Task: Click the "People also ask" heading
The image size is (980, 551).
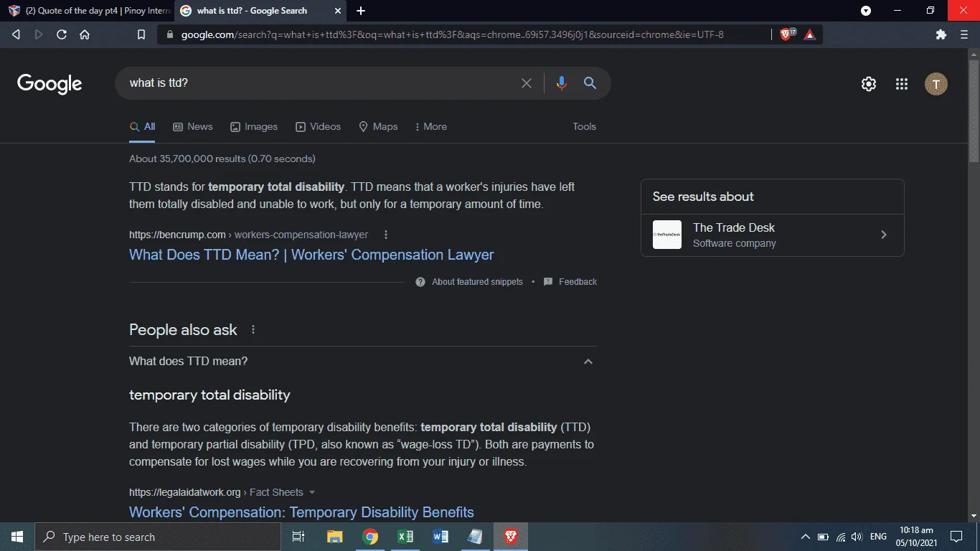Action: pos(183,330)
